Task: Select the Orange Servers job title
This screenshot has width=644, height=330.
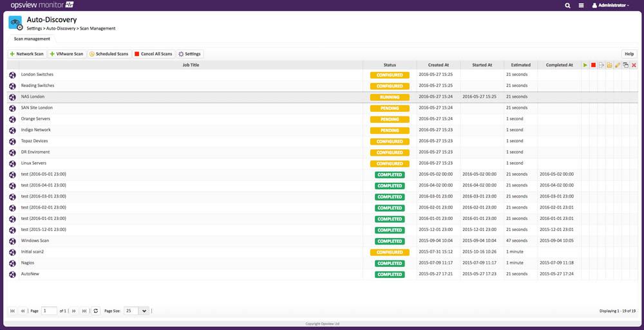Action: [35, 118]
